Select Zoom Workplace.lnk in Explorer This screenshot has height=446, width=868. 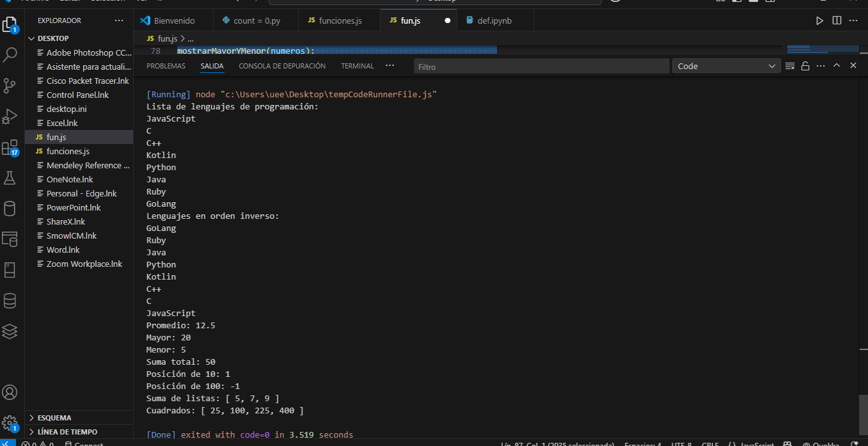click(80, 264)
